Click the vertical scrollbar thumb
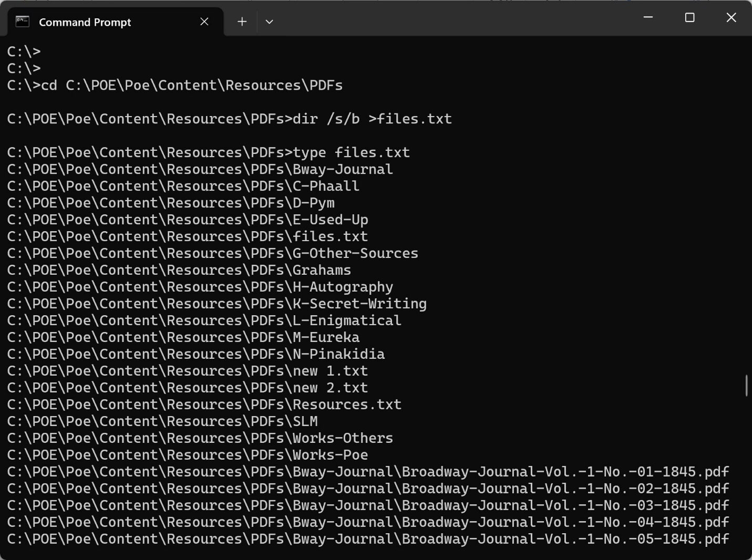The width and height of the screenshot is (752, 560). (x=746, y=385)
